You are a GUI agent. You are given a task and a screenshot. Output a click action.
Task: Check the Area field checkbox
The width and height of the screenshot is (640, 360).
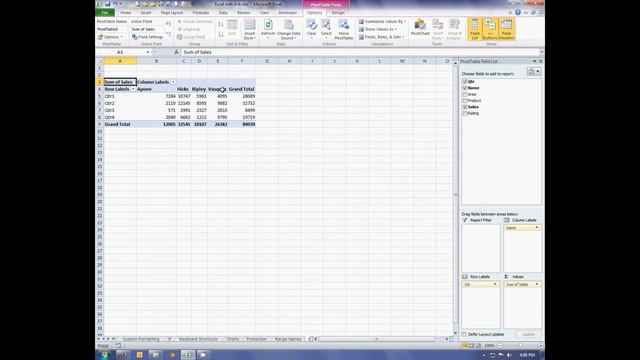(465, 94)
